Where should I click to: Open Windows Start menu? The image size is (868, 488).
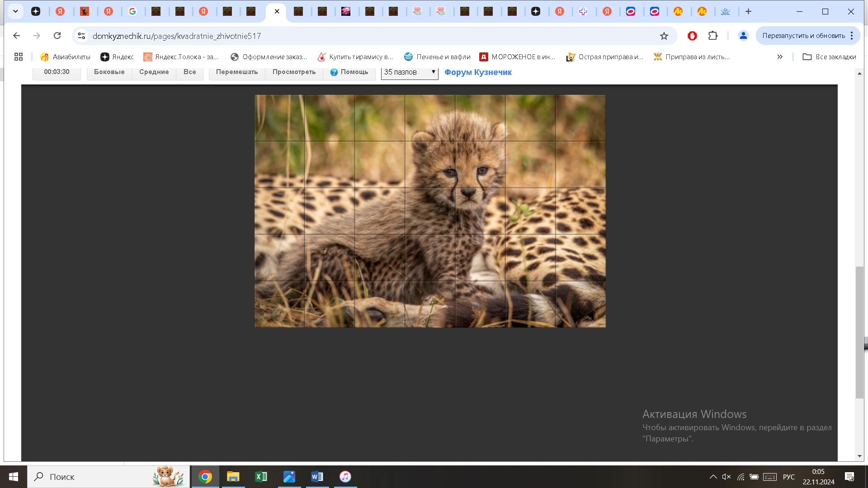tap(14, 477)
